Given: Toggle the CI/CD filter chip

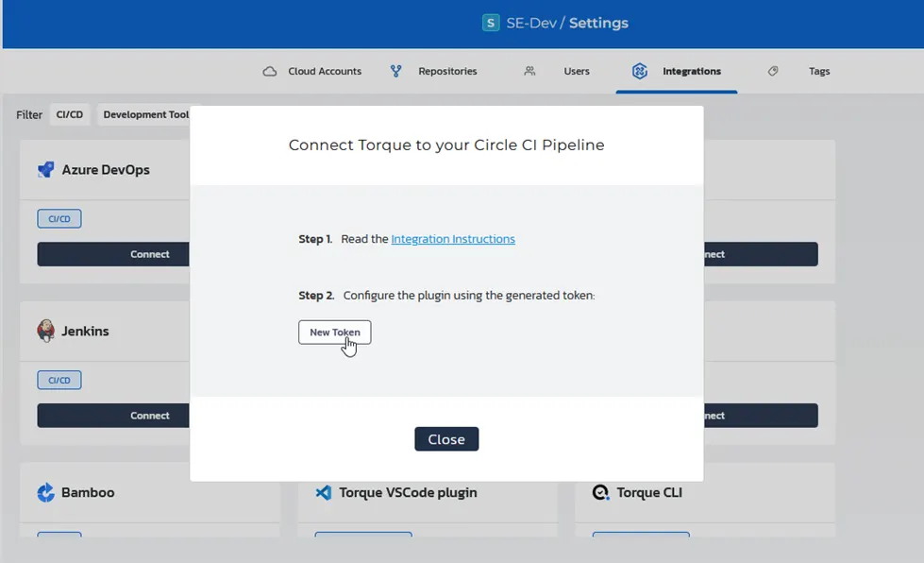Looking at the screenshot, I should click(69, 113).
